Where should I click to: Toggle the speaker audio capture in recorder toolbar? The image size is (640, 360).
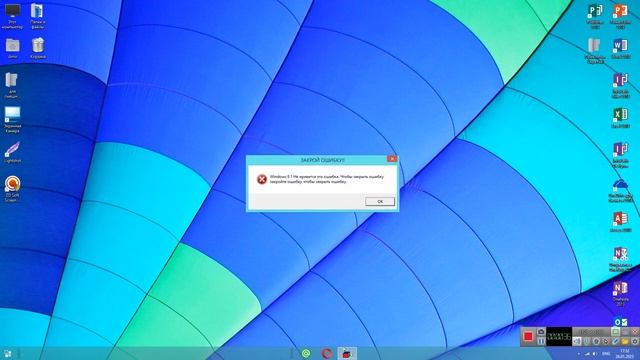577,341
